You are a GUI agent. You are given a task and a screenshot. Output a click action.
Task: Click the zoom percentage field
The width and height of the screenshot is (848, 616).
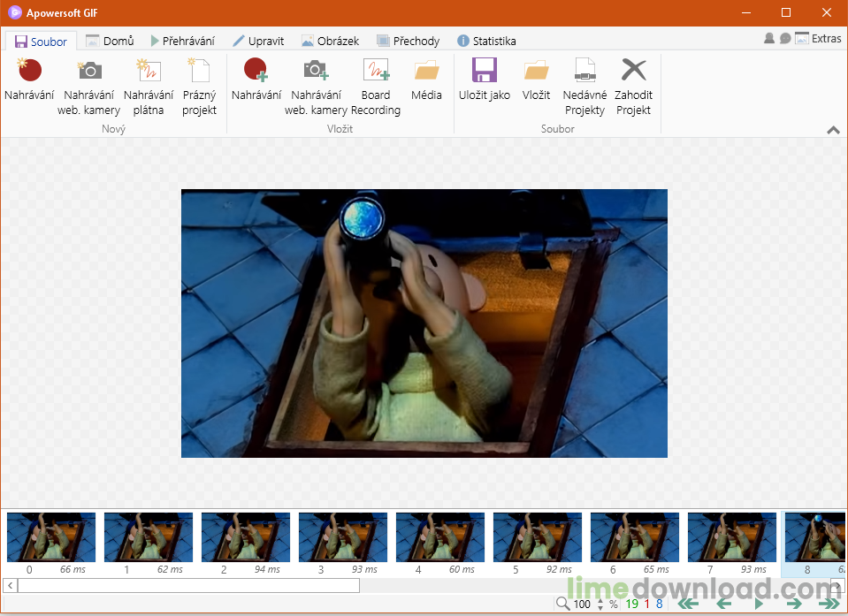point(581,604)
